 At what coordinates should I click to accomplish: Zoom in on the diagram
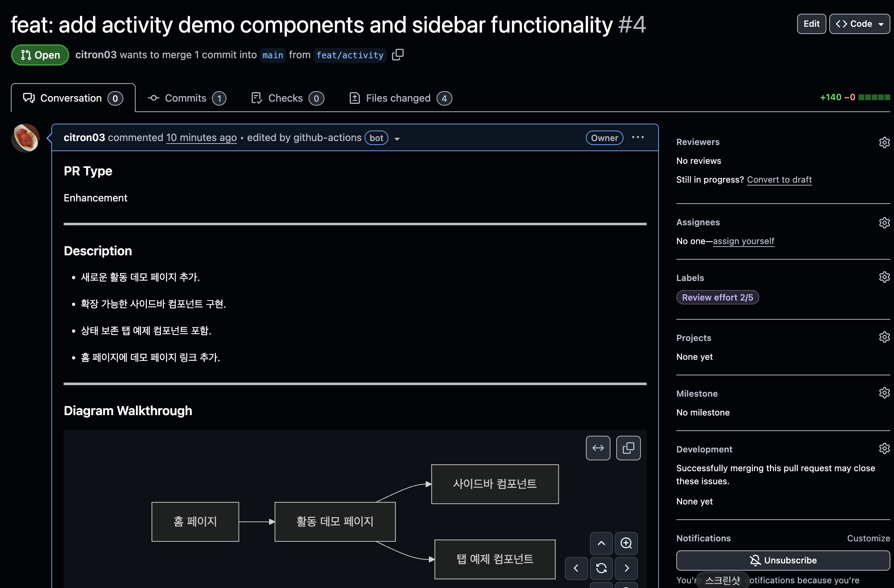(x=626, y=543)
